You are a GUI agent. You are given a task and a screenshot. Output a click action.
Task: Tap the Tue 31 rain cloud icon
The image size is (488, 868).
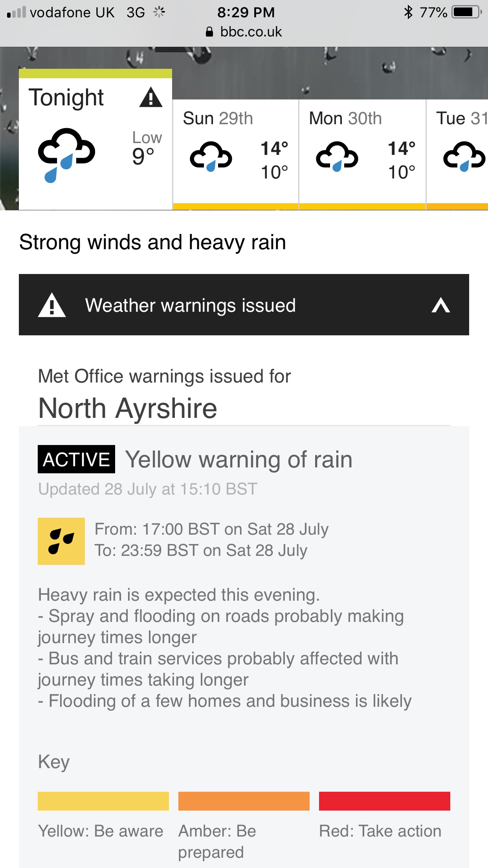(464, 156)
